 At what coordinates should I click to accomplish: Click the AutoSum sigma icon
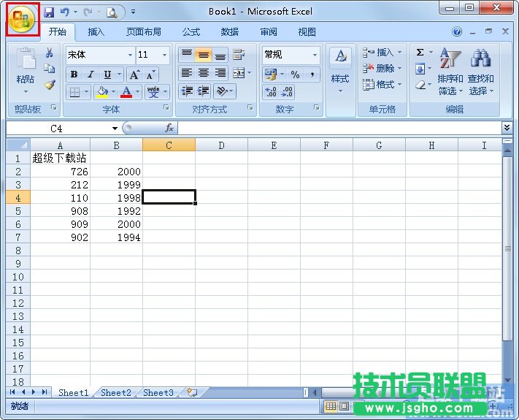420,53
